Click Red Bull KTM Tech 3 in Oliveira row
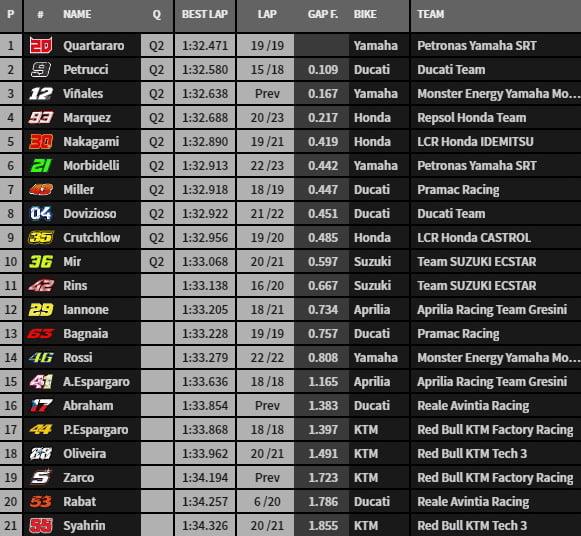 click(472, 453)
